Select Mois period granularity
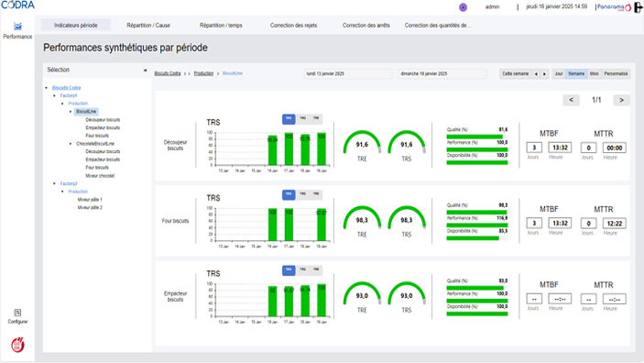Image resolution: width=644 pixels, height=363 pixels. pos(594,74)
